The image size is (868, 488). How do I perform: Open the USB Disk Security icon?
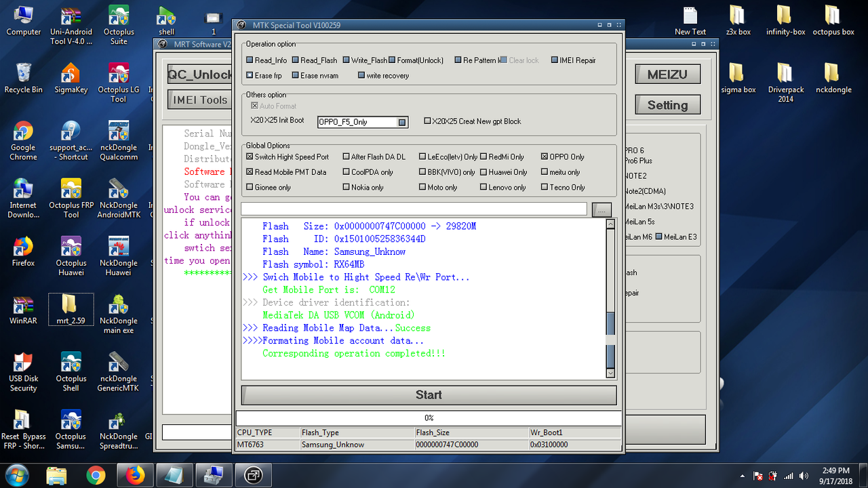23,372
